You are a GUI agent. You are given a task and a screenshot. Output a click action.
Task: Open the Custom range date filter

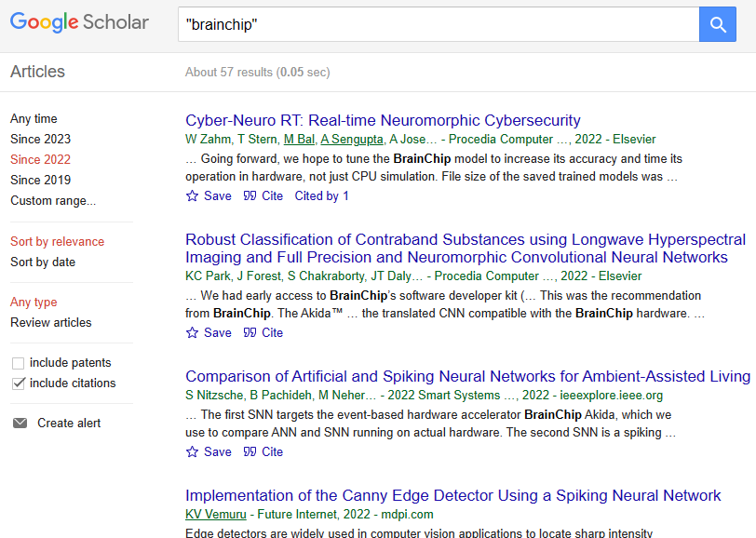pos(53,200)
